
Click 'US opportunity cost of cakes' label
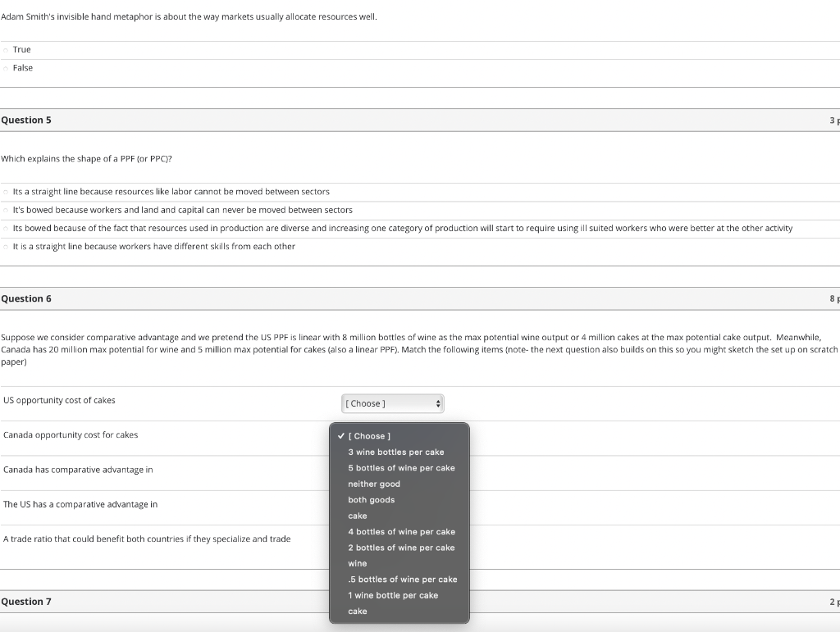(59, 400)
